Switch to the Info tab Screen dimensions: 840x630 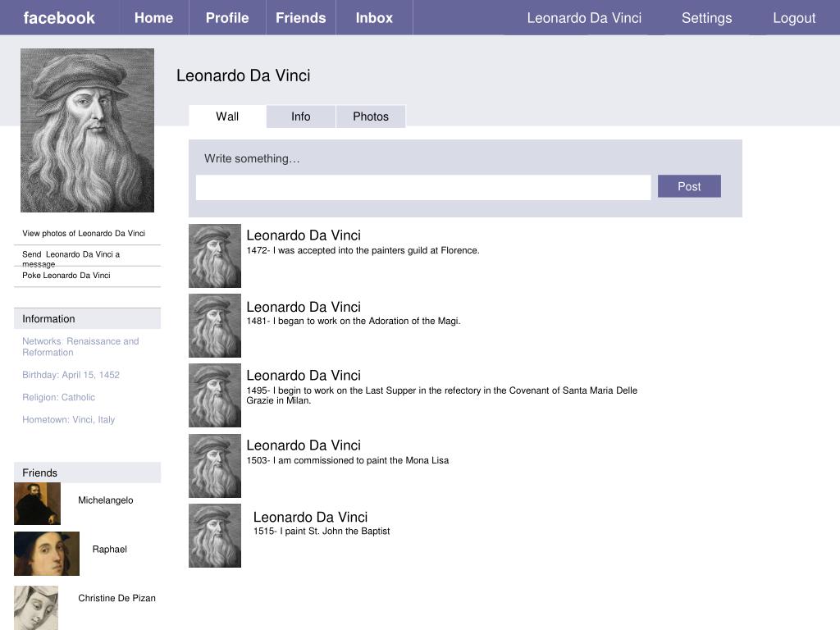pos(300,116)
